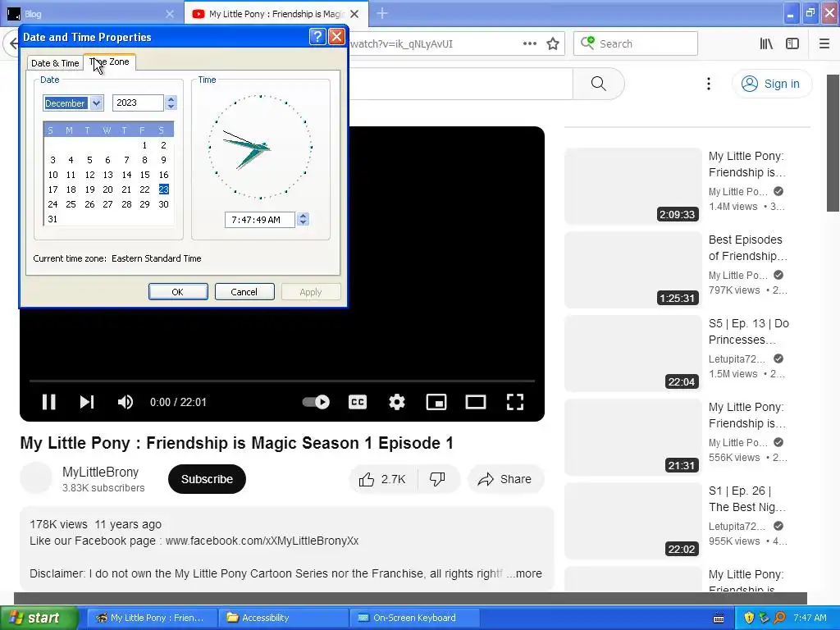Like the video thumbs up
The image size is (840, 630).
click(382, 479)
